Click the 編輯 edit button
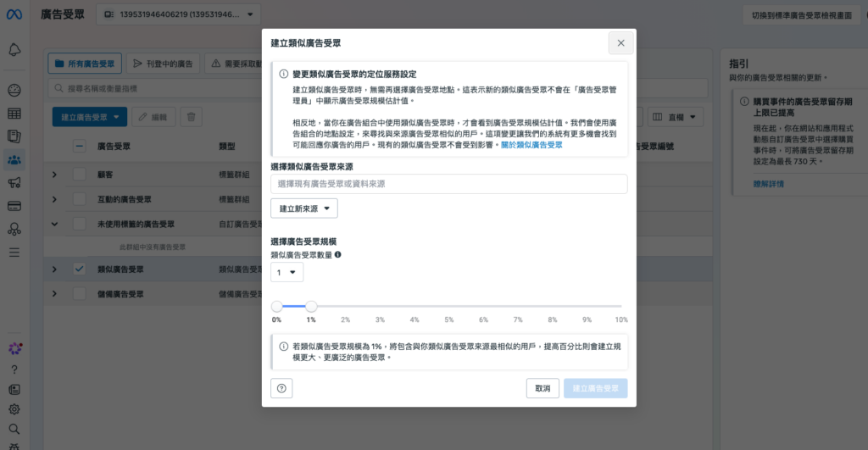The height and width of the screenshot is (450, 868). click(153, 117)
